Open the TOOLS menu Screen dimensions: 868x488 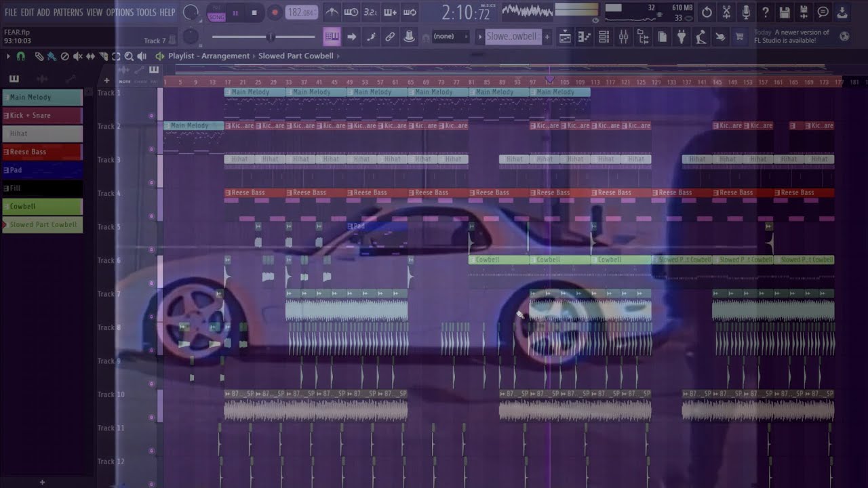146,12
